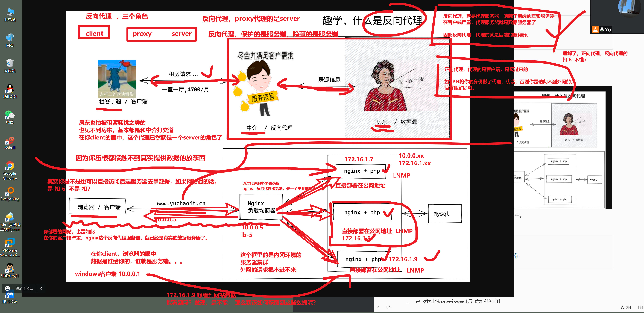Toggle the sidebar arrow in editor status bar

click(379, 307)
